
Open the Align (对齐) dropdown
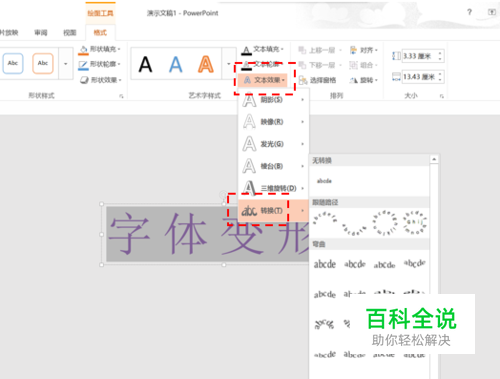coord(363,50)
